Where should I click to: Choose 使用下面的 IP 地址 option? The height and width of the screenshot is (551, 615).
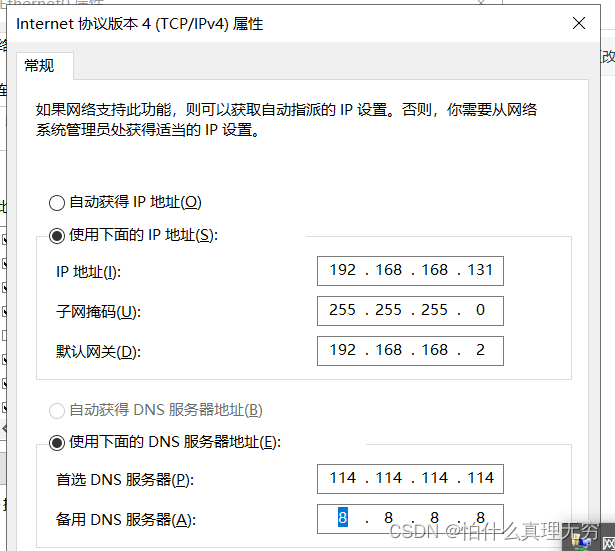pyautogui.click(x=56, y=235)
